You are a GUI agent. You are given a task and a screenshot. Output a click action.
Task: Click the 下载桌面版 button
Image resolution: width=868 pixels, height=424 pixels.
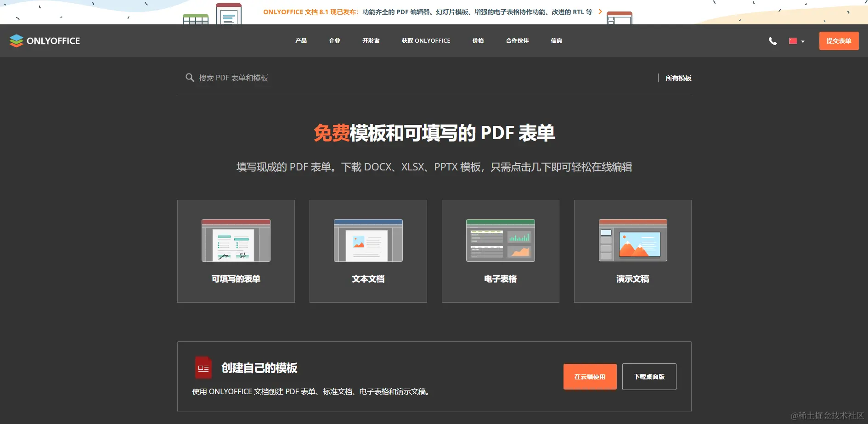(649, 376)
